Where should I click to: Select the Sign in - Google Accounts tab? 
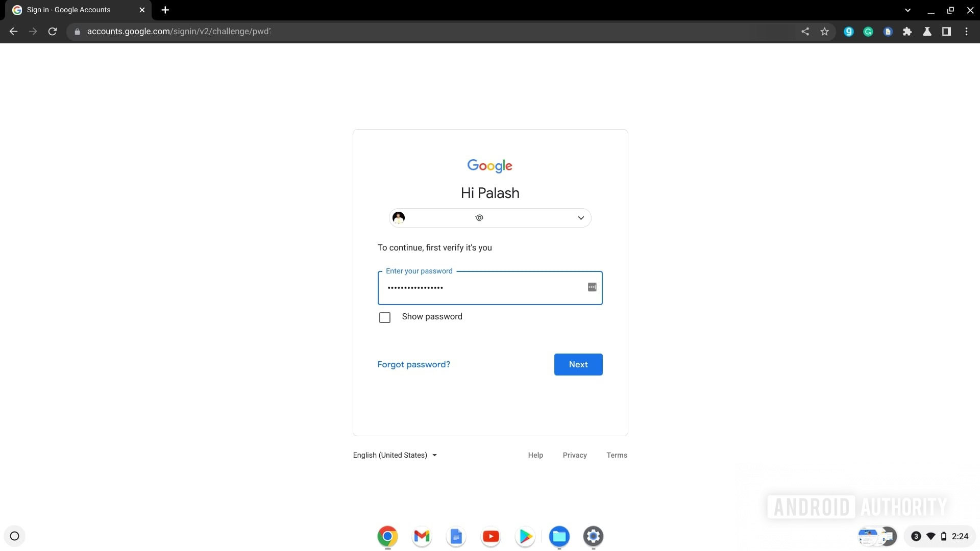click(x=69, y=10)
